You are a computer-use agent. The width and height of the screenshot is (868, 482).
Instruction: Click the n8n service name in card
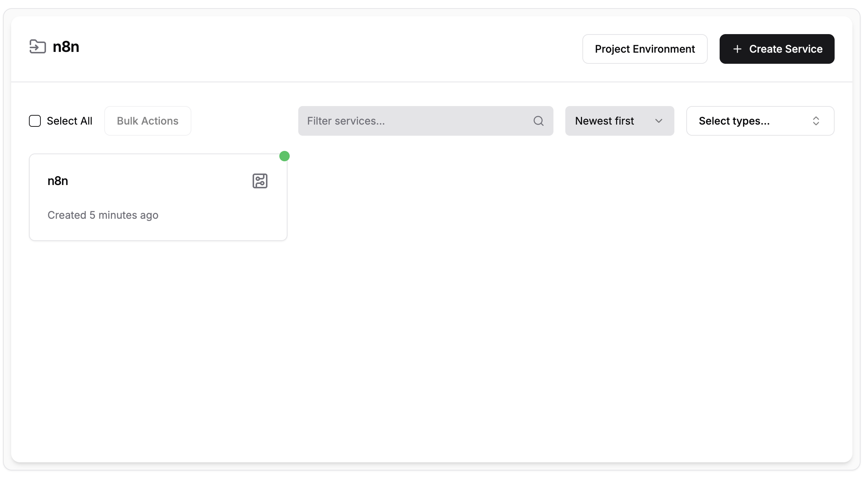58,181
